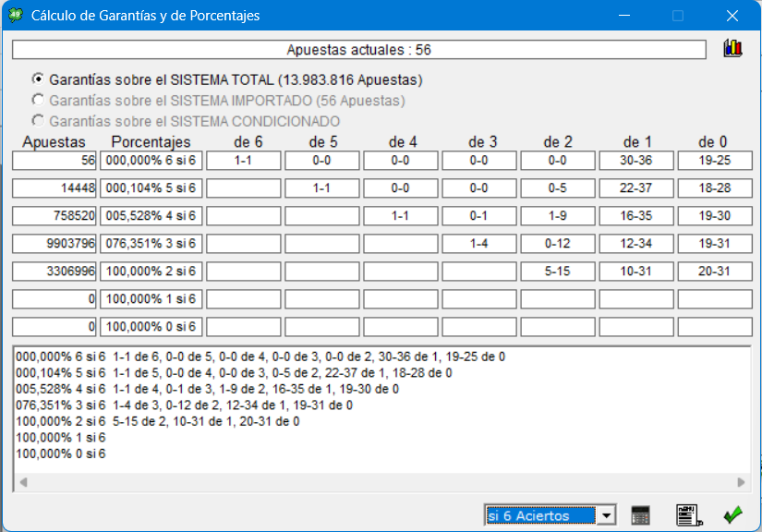Screen dimensions: 762x532
Task: Click the 'de 3' cell showing 1-4
Action: tap(478, 244)
